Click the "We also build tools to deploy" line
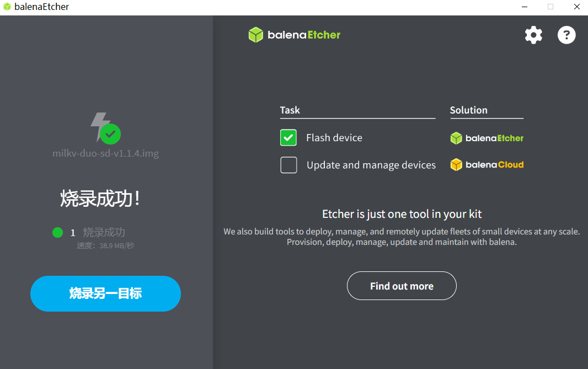Screen dimensions: 588x369 pos(402,232)
